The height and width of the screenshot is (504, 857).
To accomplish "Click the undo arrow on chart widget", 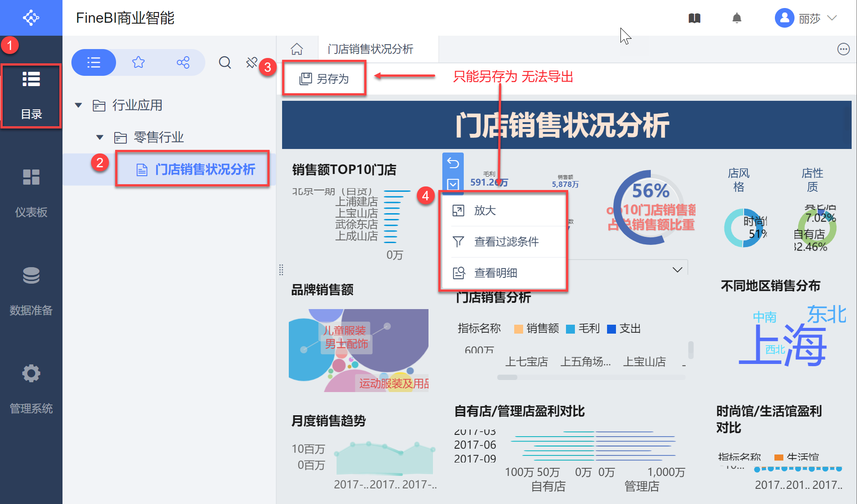I will pyautogui.click(x=453, y=163).
